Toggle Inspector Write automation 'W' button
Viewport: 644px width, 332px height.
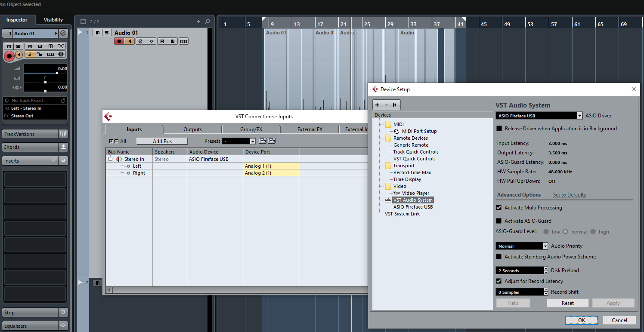point(40,46)
